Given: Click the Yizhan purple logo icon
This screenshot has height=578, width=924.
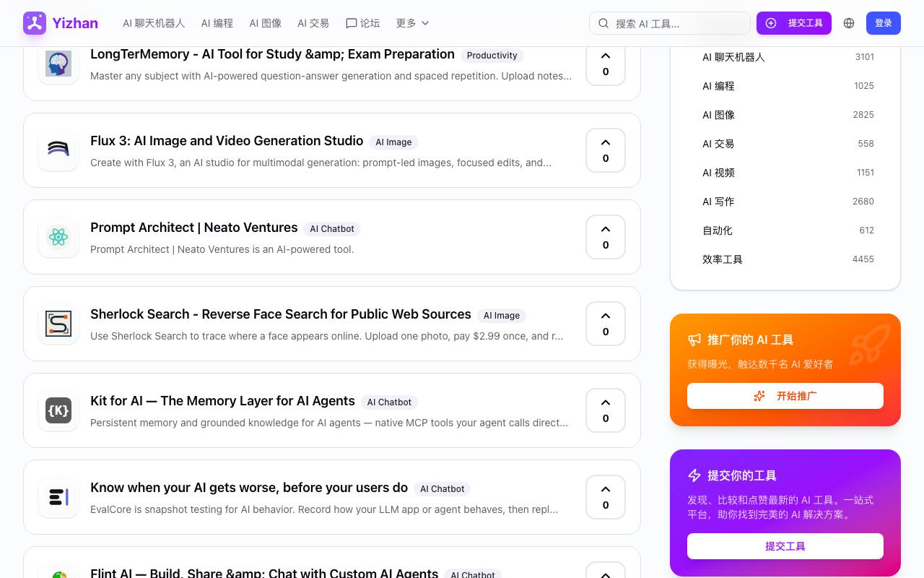Looking at the screenshot, I should pos(35,23).
